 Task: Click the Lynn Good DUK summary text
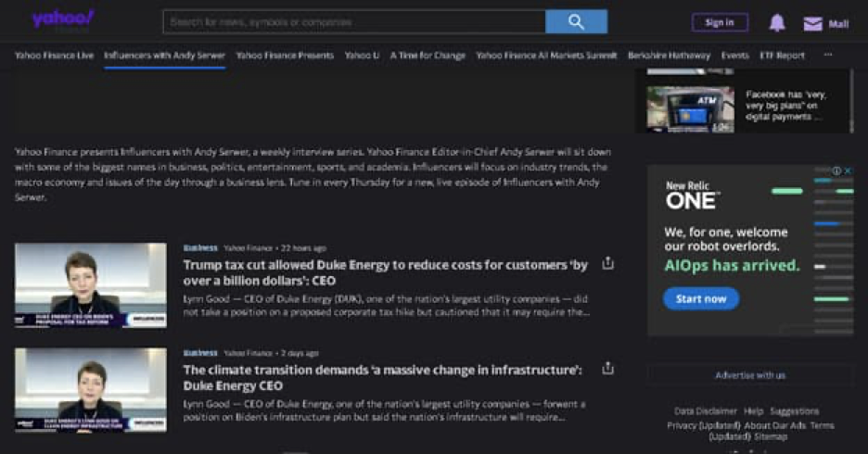coord(386,306)
